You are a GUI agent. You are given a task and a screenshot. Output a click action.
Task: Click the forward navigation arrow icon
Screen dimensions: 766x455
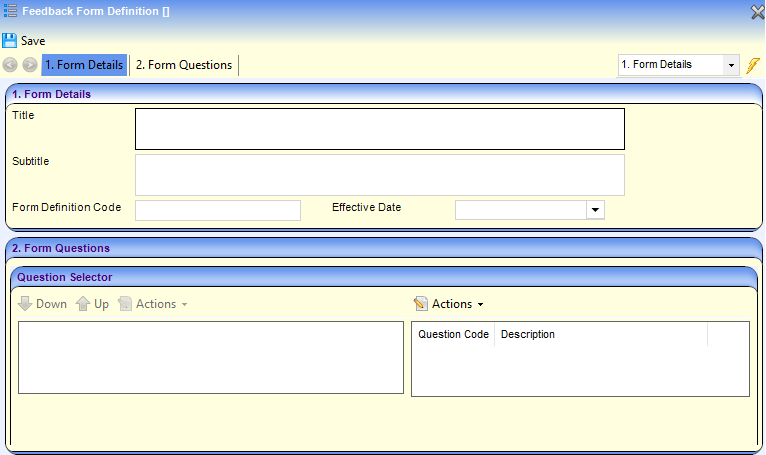click(30, 65)
